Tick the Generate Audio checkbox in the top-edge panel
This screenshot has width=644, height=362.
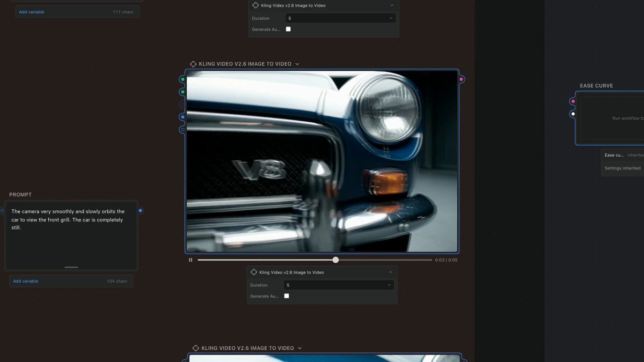(288, 29)
